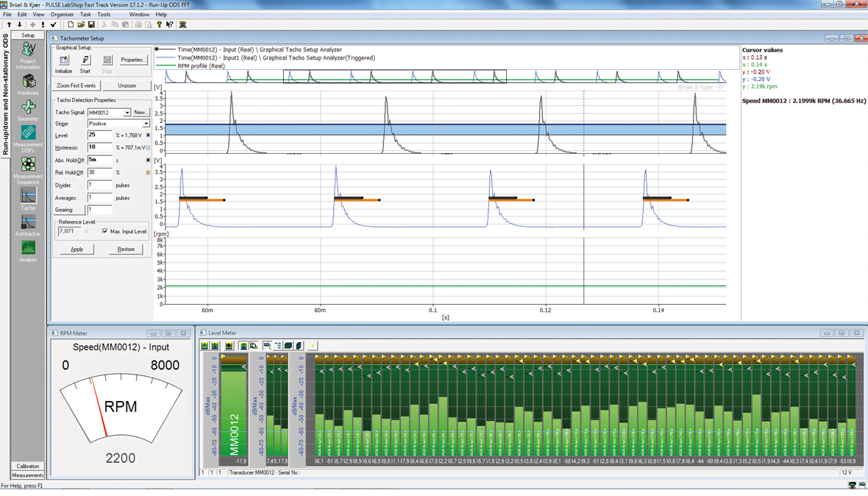This screenshot has width=868, height=496.
Task: Click the yellow dot icon in Level Meter toolbar
Action: pos(313,346)
